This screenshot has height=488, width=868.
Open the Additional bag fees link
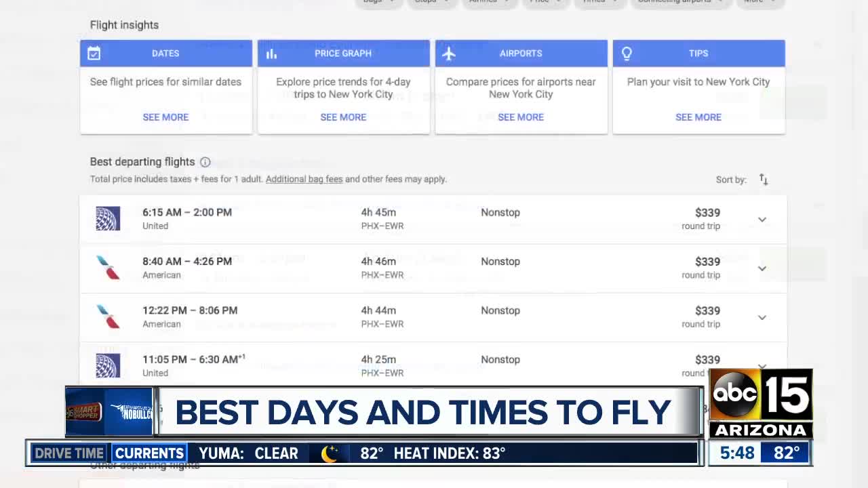click(304, 180)
